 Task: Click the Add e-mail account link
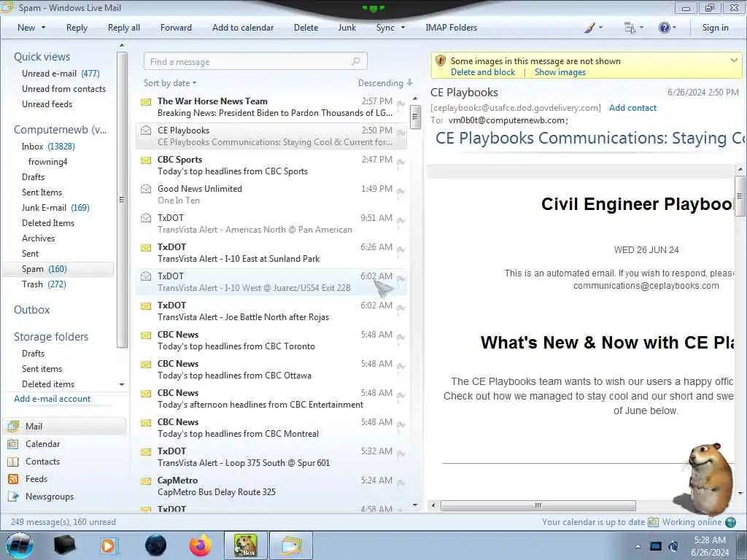52,399
